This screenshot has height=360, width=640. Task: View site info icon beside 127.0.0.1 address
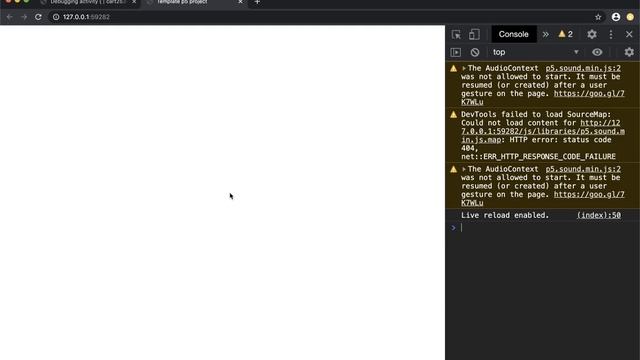click(x=56, y=17)
